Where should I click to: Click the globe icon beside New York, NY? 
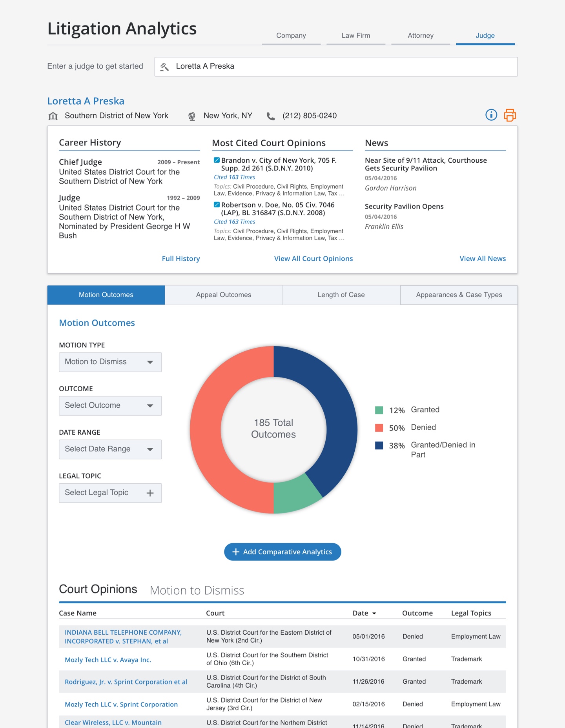coord(192,116)
